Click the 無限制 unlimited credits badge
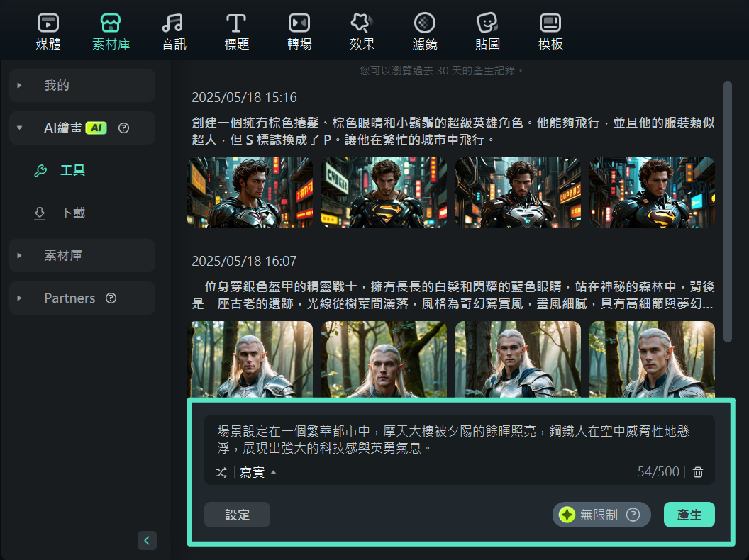 pyautogui.click(x=601, y=515)
